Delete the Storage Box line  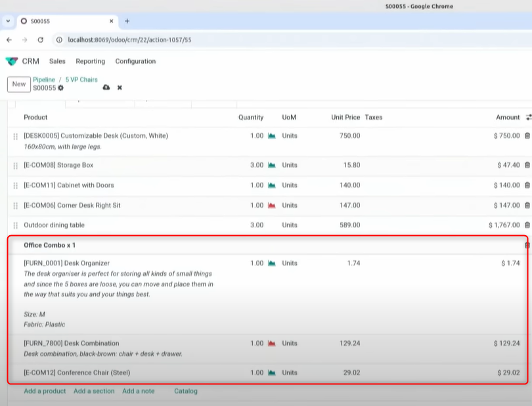tap(527, 165)
